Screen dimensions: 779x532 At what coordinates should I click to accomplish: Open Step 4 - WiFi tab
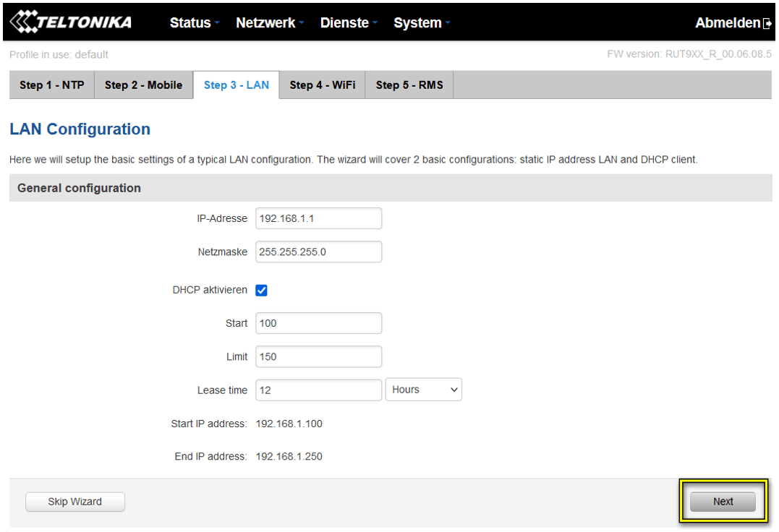323,85
